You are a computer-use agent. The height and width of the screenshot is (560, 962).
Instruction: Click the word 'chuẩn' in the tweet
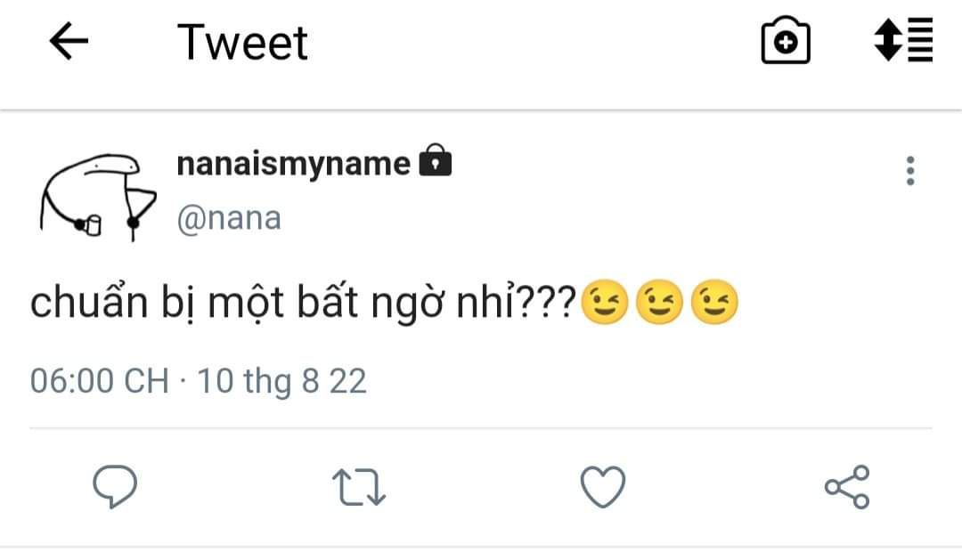click(90, 302)
